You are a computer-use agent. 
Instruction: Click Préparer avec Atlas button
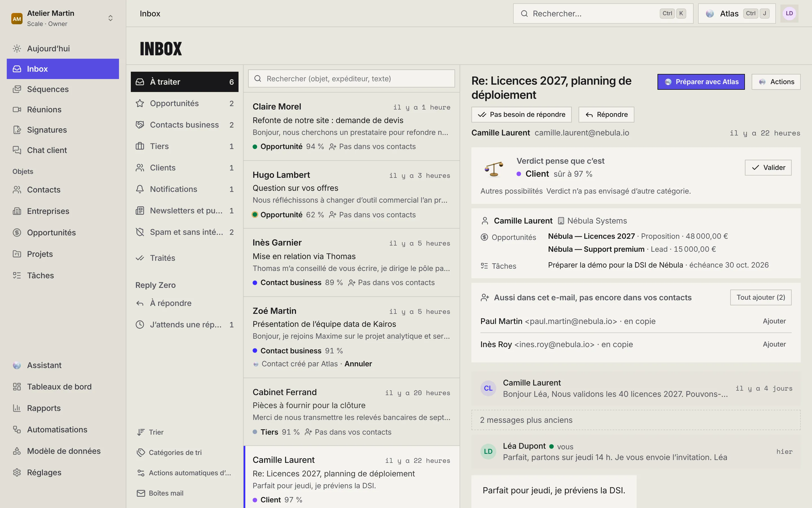pos(701,82)
